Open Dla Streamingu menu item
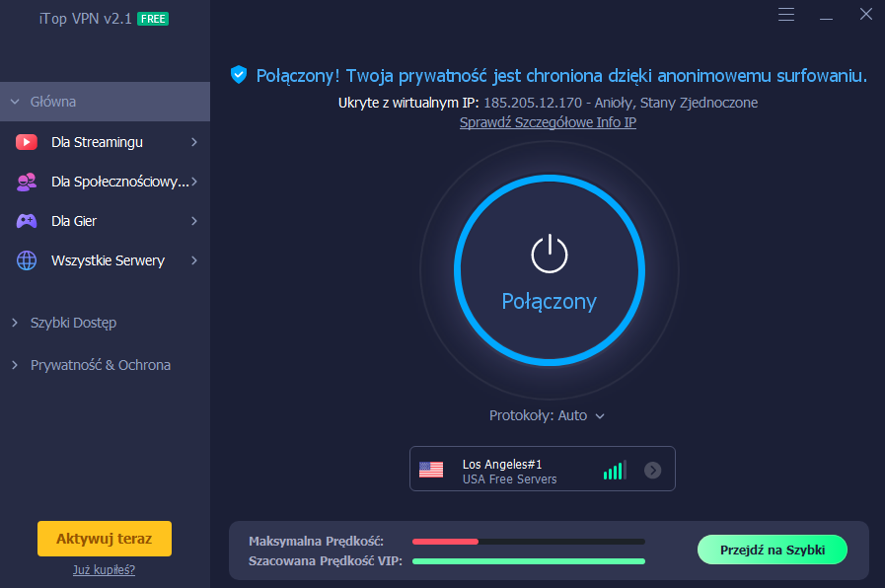This screenshot has height=588, width=885. point(105,142)
